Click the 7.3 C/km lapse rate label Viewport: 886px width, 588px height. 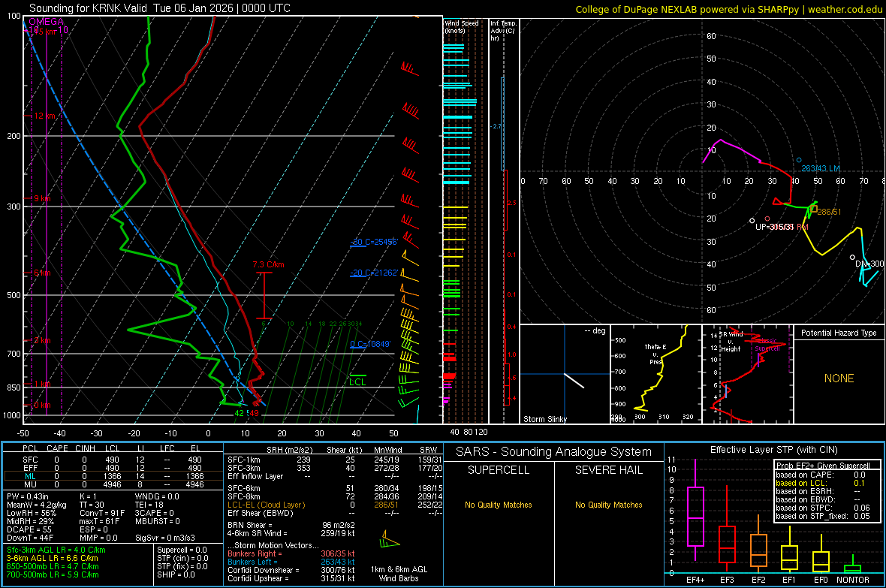pyautogui.click(x=268, y=264)
